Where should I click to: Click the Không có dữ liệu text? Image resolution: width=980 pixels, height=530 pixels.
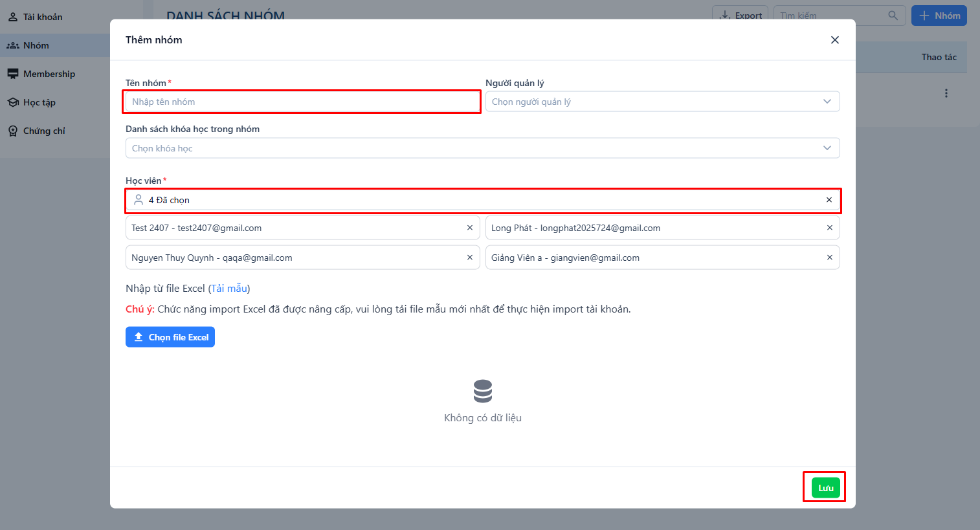[483, 418]
